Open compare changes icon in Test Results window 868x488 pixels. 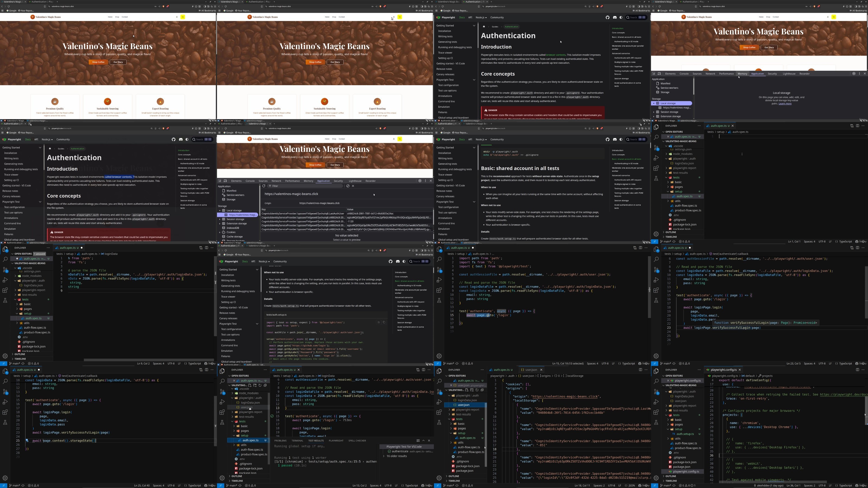(418, 370)
